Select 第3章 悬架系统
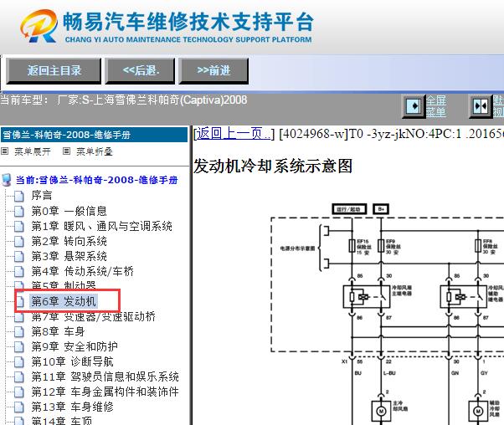 69,256
